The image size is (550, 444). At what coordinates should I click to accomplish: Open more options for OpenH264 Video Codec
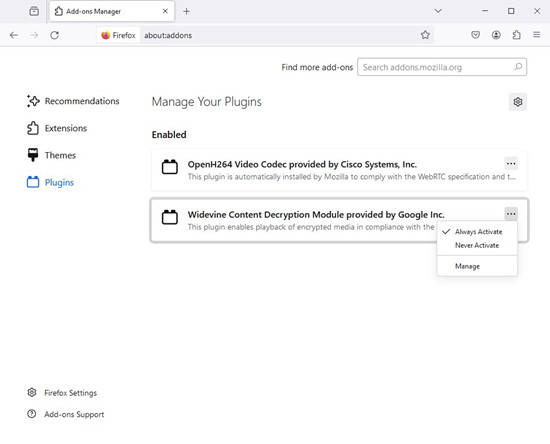(x=511, y=164)
